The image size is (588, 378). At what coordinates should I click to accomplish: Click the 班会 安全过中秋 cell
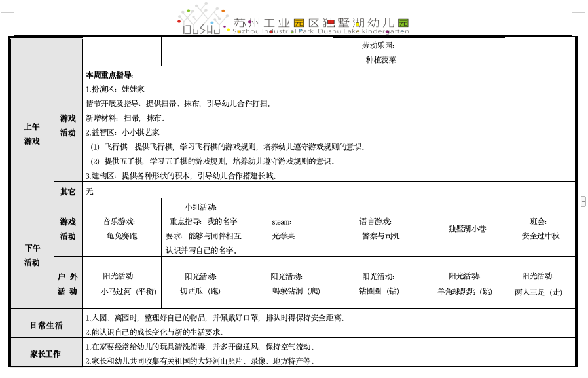[x=540, y=229]
